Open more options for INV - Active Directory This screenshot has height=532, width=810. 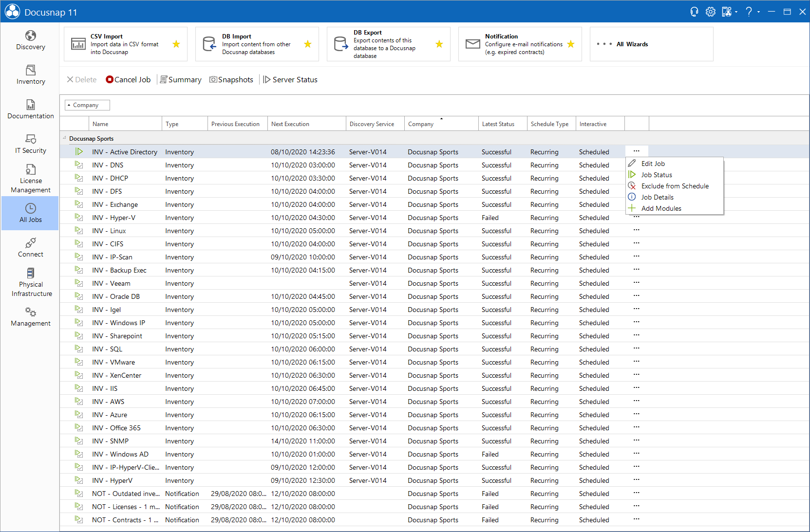tap(637, 151)
